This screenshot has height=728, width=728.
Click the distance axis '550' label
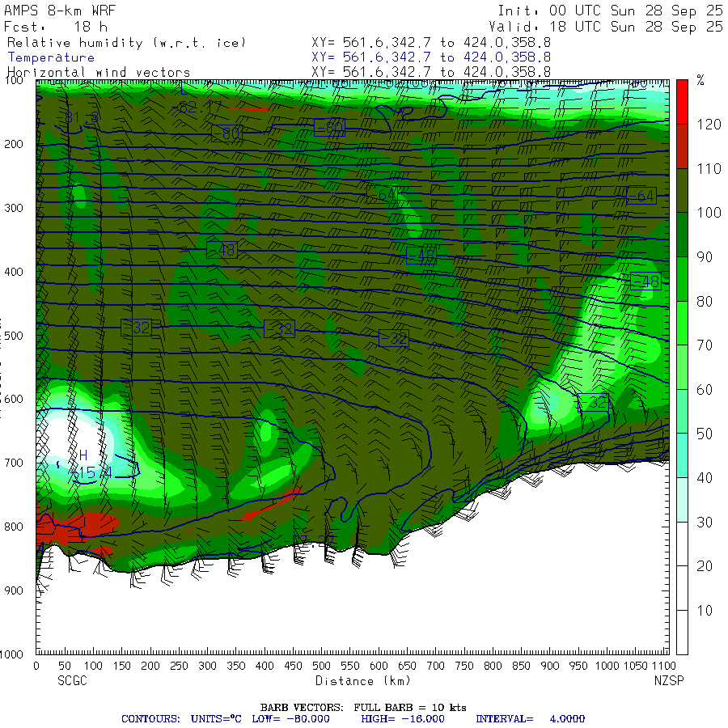coord(350,666)
